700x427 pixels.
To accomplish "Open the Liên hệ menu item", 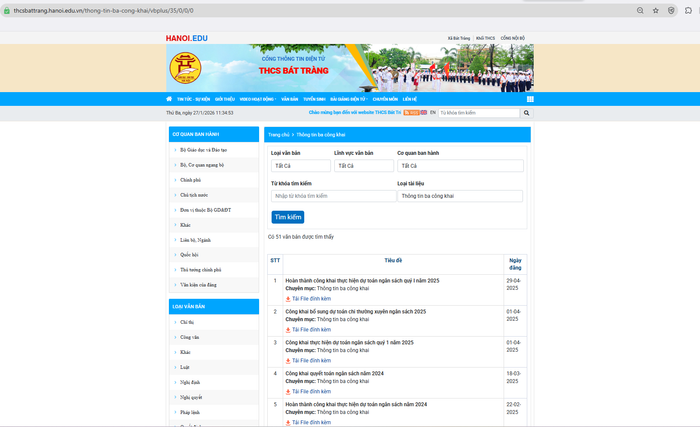I will [409, 99].
